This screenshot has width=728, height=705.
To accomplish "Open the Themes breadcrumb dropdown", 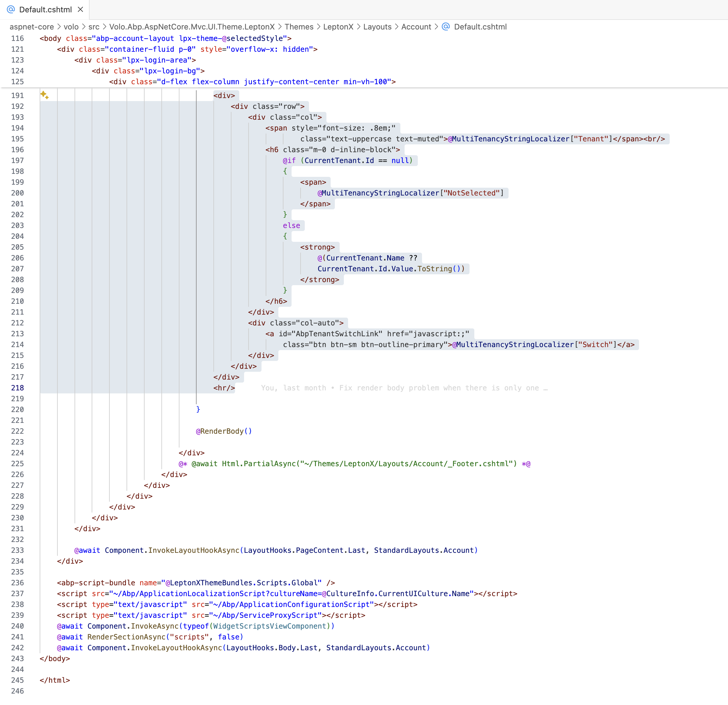I will coord(299,27).
